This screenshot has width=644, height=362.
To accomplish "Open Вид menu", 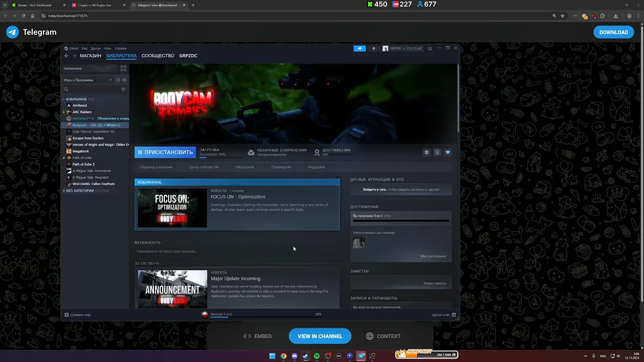I will [85, 48].
